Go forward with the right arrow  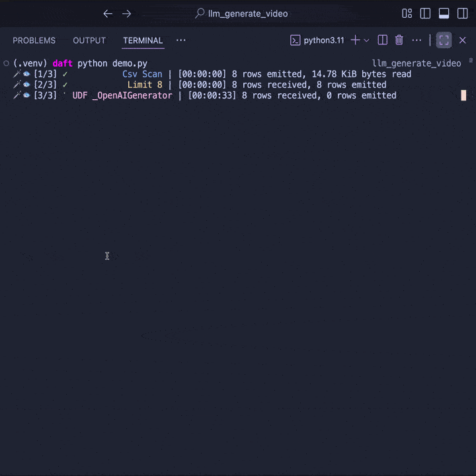point(126,14)
